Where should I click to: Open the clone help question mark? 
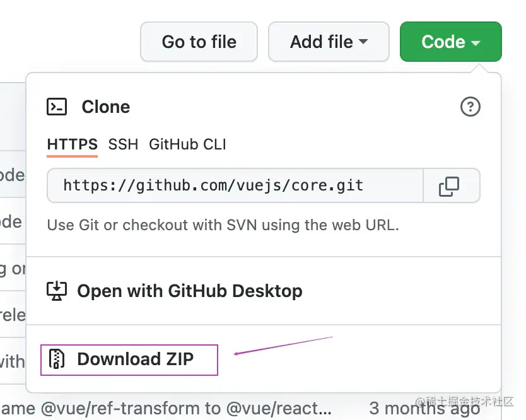pyautogui.click(x=470, y=107)
